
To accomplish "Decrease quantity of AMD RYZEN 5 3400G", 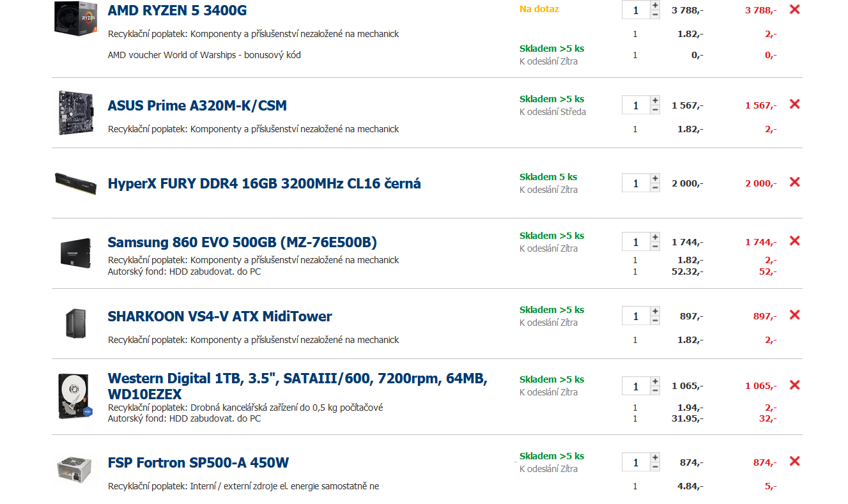I will 655,15.
